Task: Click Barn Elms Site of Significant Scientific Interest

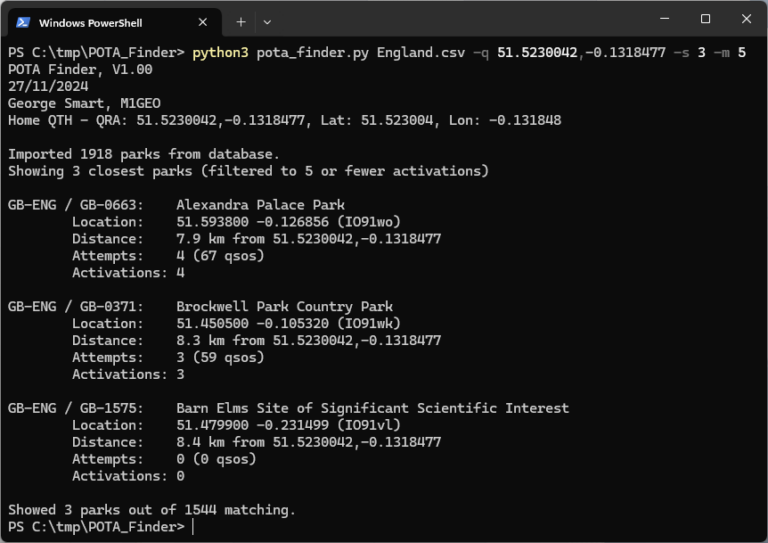Action: point(373,408)
